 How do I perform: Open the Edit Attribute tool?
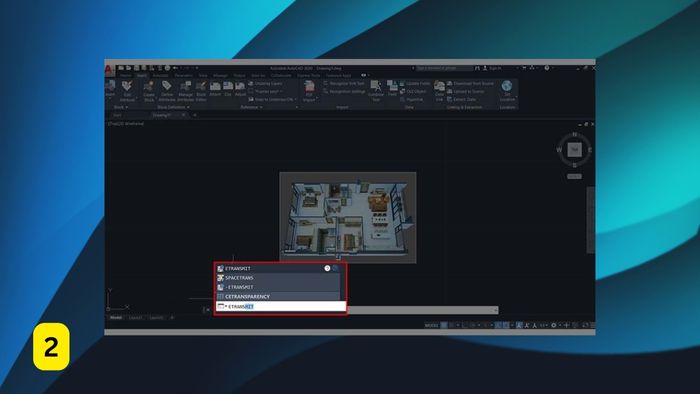[127, 91]
